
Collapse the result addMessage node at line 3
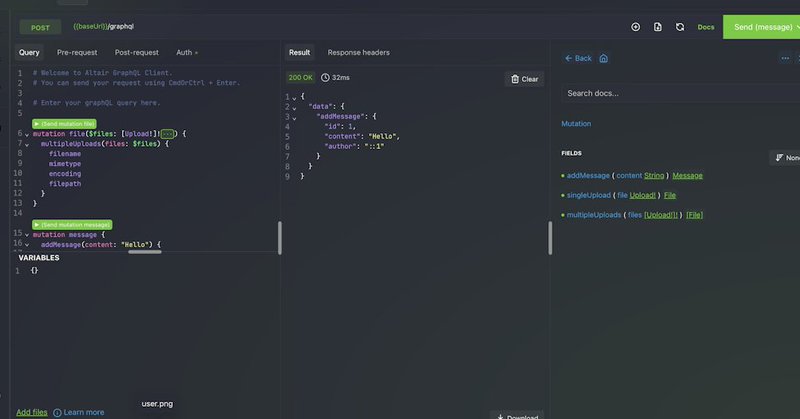coord(294,118)
